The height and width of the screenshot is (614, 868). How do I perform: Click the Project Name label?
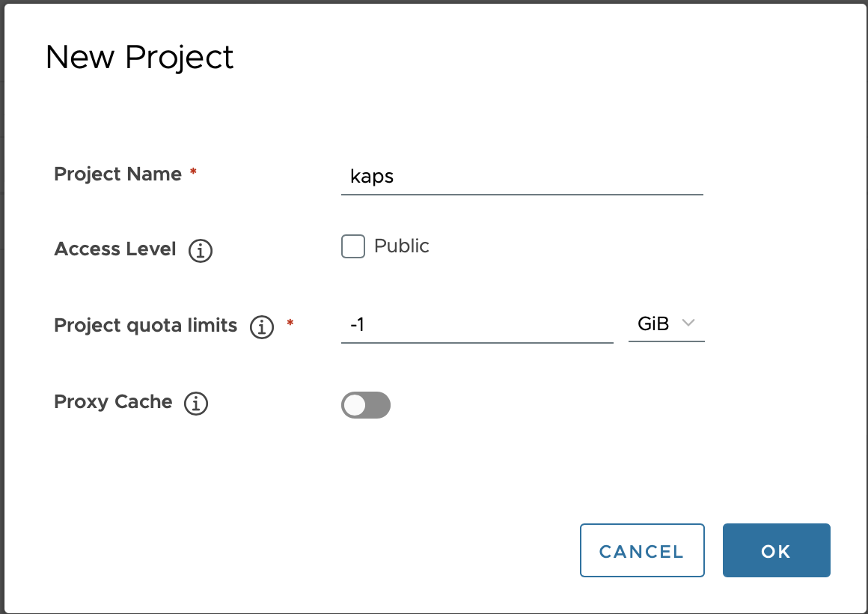click(117, 174)
